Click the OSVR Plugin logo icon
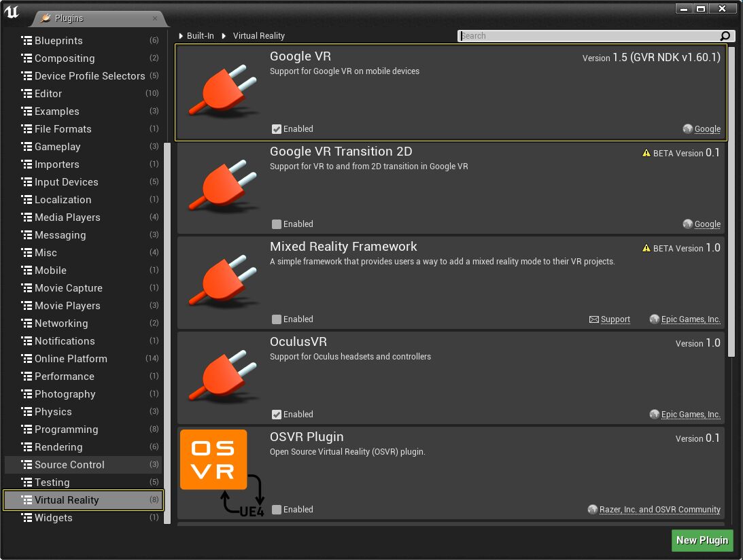The height and width of the screenshot is (560, 743). pos(214,459)
